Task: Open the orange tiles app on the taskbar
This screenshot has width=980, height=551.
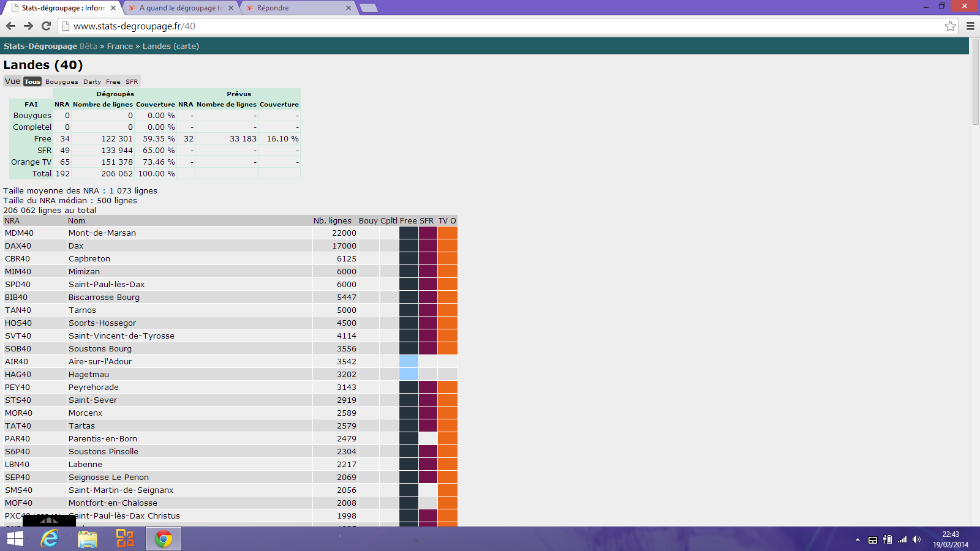Action: (x=125, y=539)
